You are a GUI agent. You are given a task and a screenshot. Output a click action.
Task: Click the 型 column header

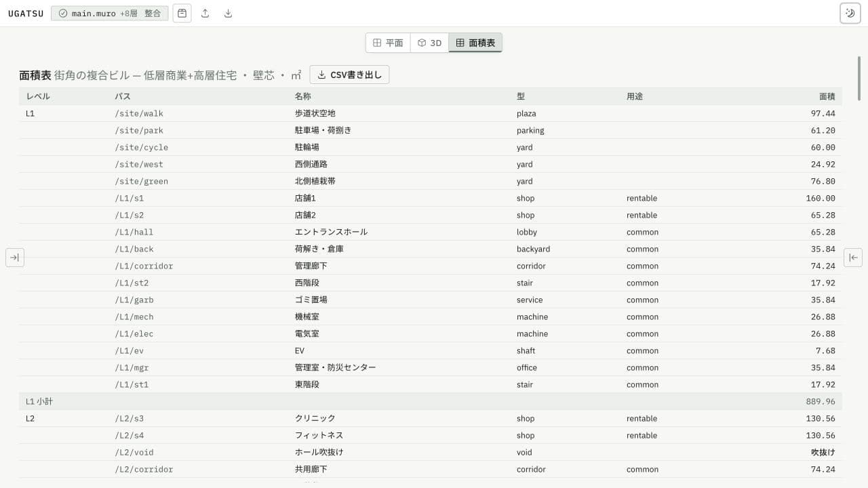521,96
